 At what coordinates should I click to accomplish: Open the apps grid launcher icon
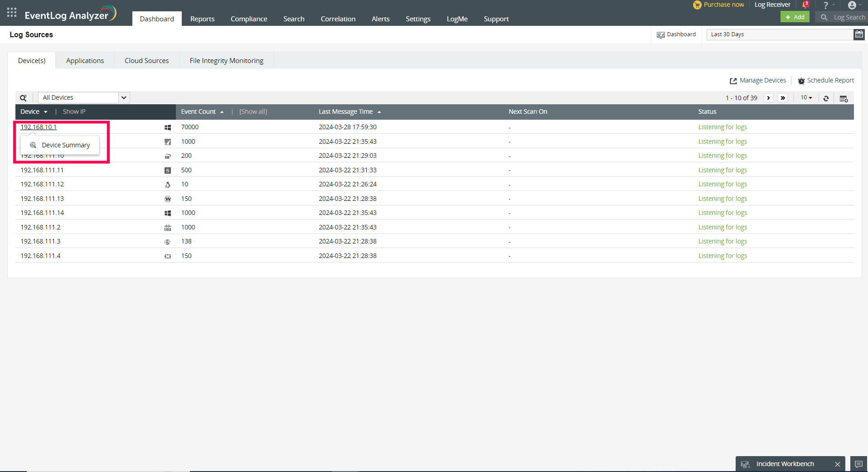(12, 12)
